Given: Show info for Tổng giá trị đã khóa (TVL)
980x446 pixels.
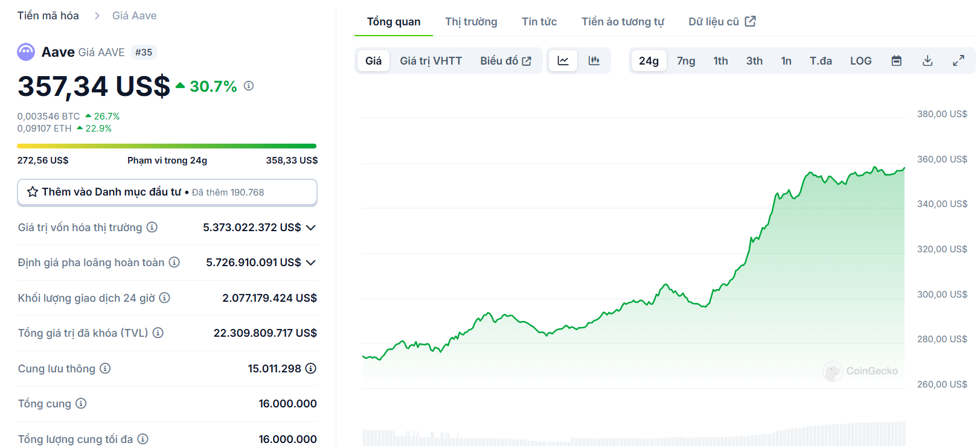Looking at the screenshot, I should click(x=158, y=333).
